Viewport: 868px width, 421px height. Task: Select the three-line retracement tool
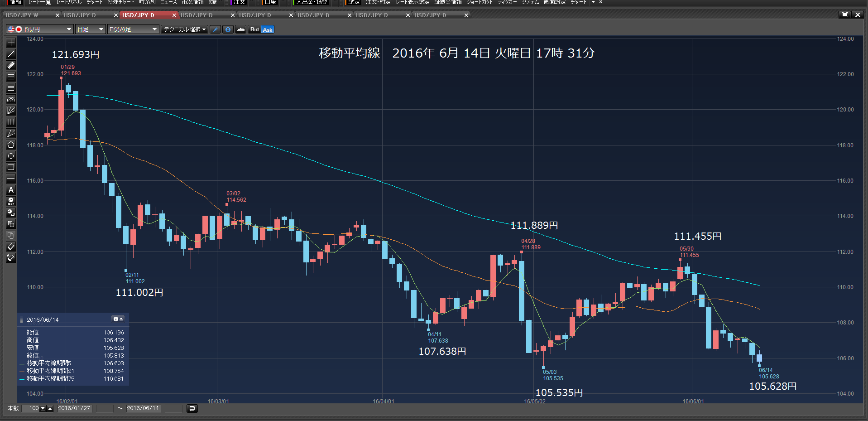pyautogui.click(x=11, y=77)
